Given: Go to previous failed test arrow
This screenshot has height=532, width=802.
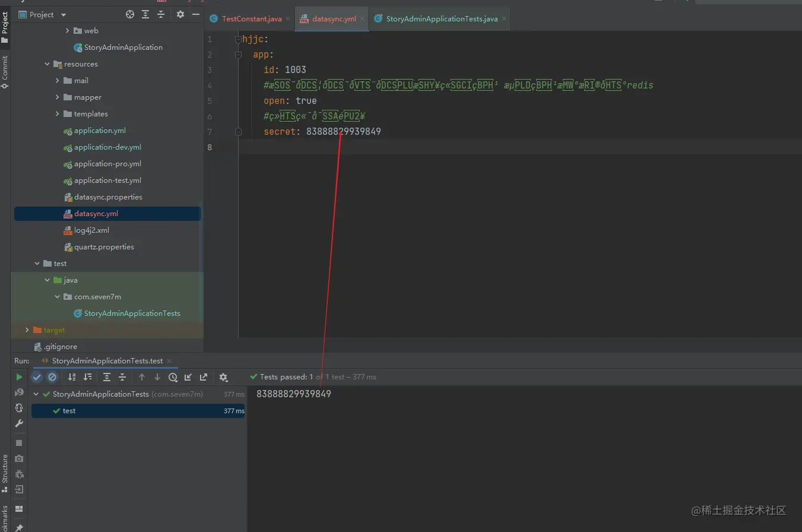Looking at the screenshot, I should coord(142,377).
